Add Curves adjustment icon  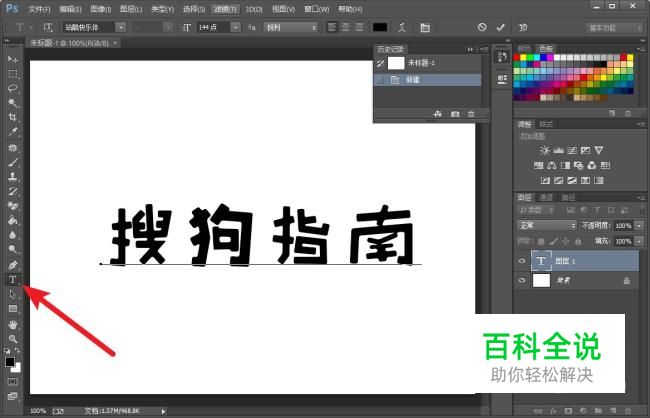(x=572, y=151)
